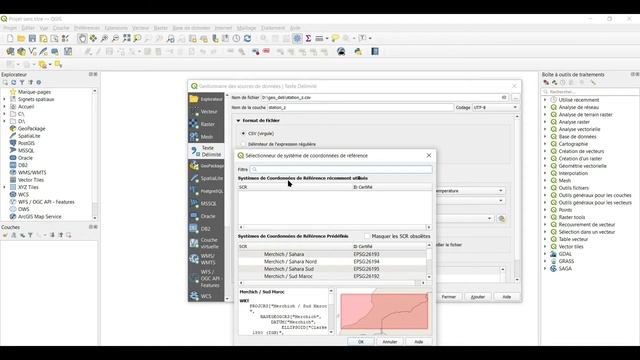
Task: Open the Couche menu
Action: coord(61,28)
